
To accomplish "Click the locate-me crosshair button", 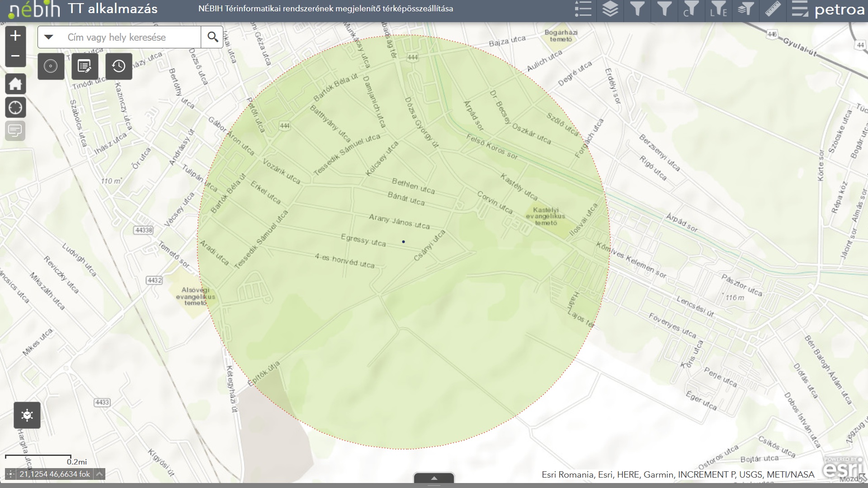I will point(15,108).
